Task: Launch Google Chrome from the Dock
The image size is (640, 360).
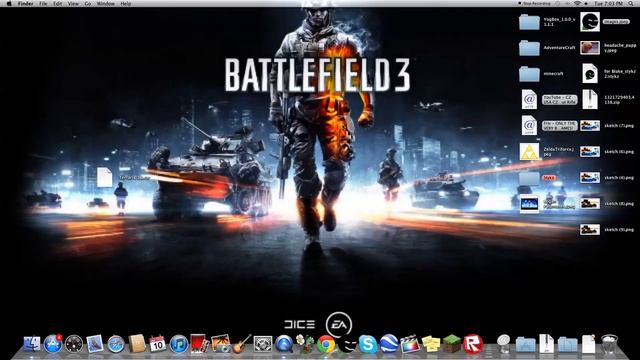Action: [325, 344]
